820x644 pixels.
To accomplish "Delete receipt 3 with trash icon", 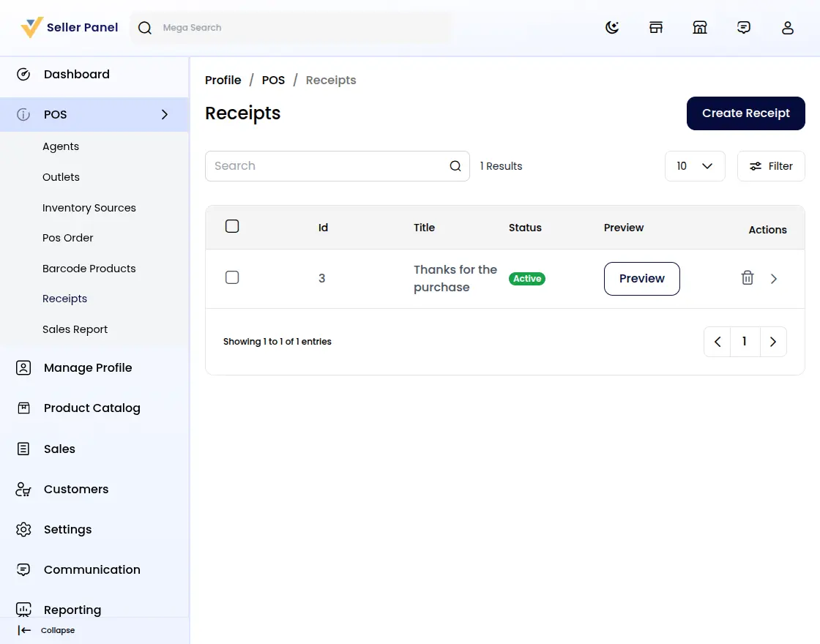I will 748,277.
